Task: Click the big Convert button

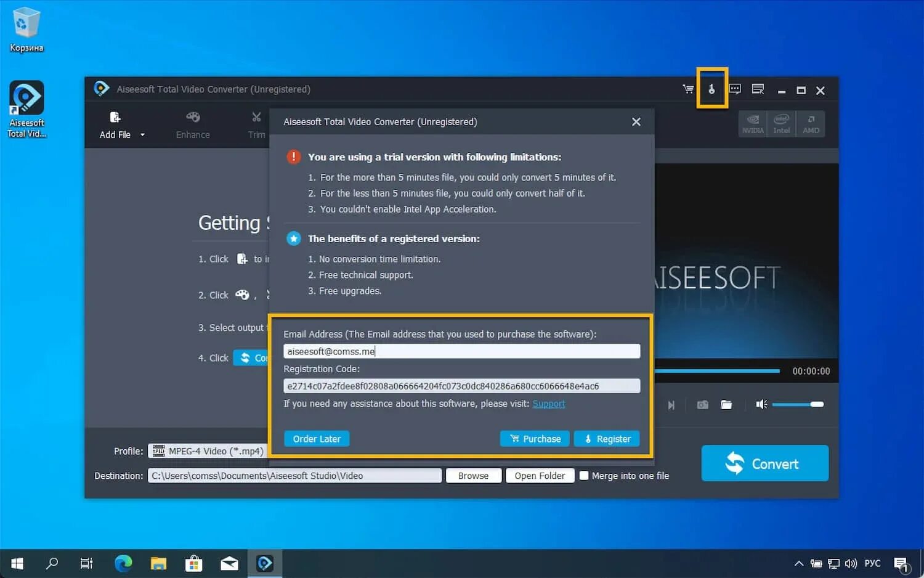Action: [x=764, y=463]
